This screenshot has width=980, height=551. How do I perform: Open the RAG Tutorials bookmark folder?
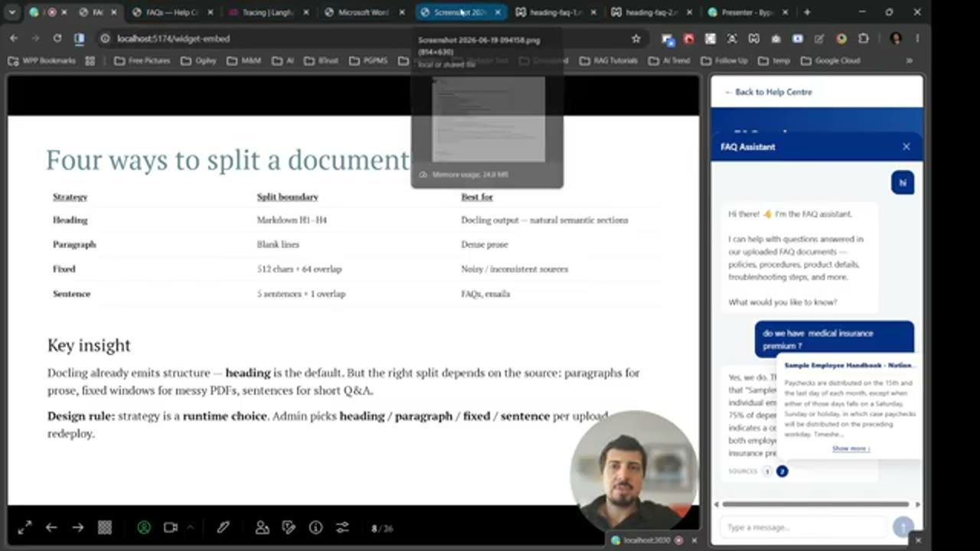tap(608, 60)
